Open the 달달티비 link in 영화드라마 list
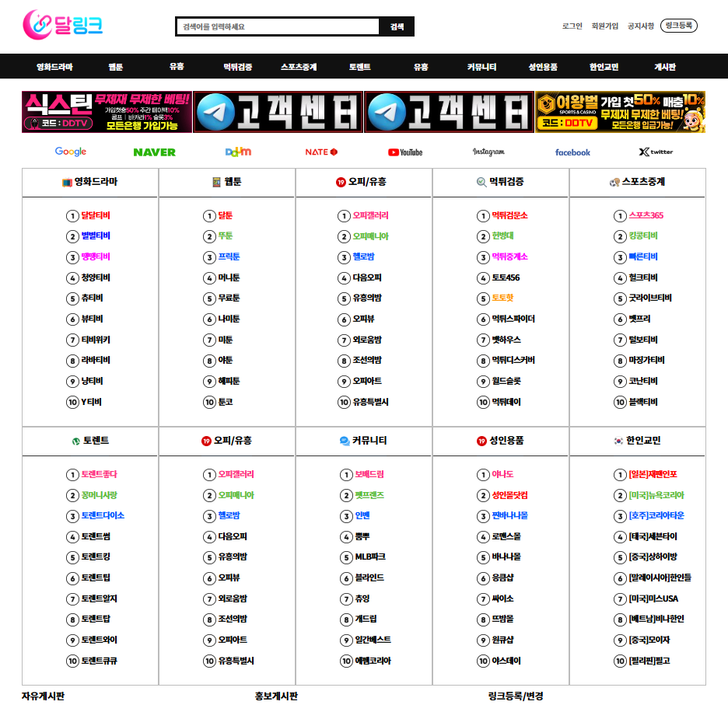The width and height of the screenshot is (728, 705). click(x=96, y=215)
